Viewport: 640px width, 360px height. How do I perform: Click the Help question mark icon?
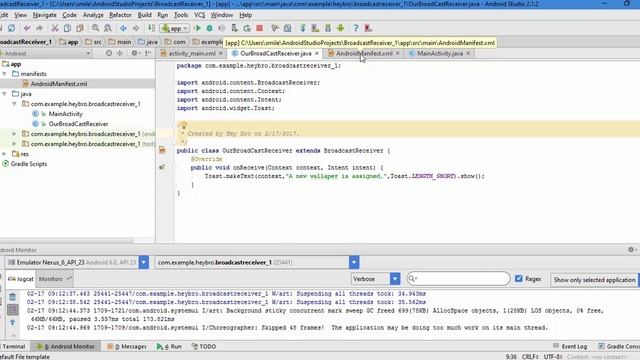[x=356, y=28]
